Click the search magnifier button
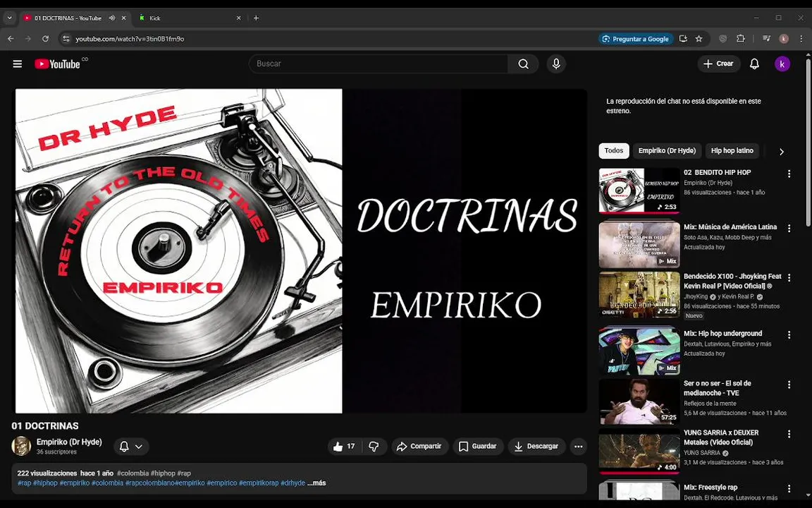This screenshot has height=508, width=812. (523, 64)
